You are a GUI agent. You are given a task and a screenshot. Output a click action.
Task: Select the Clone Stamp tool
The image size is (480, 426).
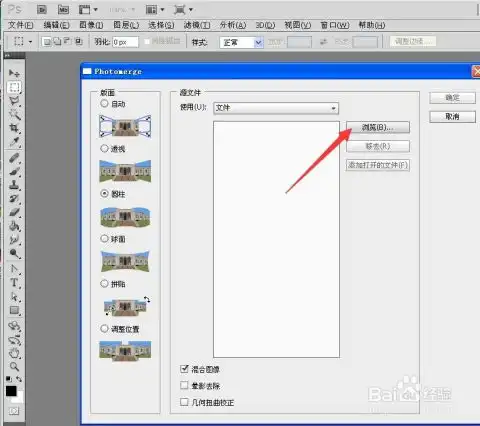click(14, 186)
